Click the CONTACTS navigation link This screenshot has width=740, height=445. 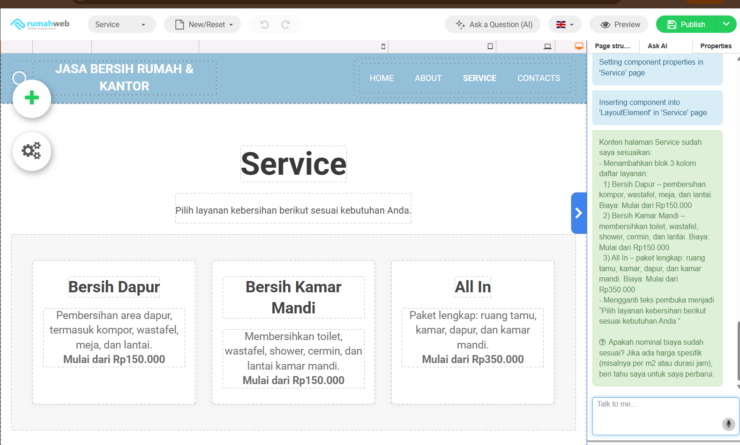538,78
